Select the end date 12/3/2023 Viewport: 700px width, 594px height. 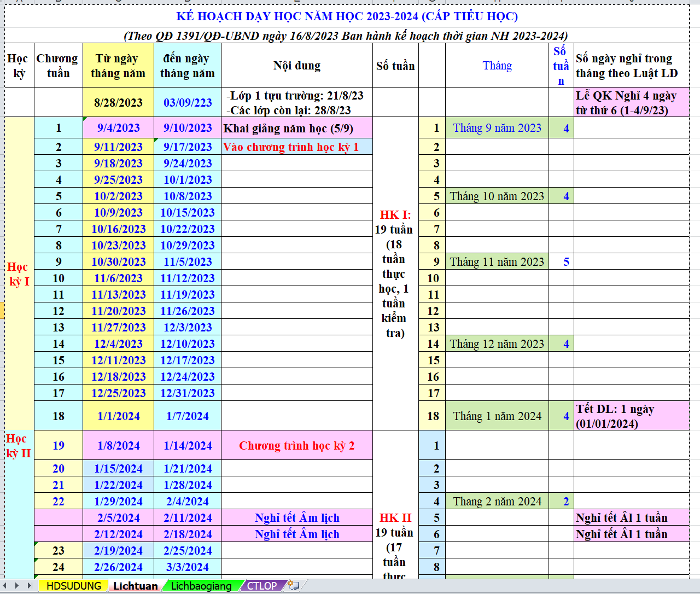188,327
